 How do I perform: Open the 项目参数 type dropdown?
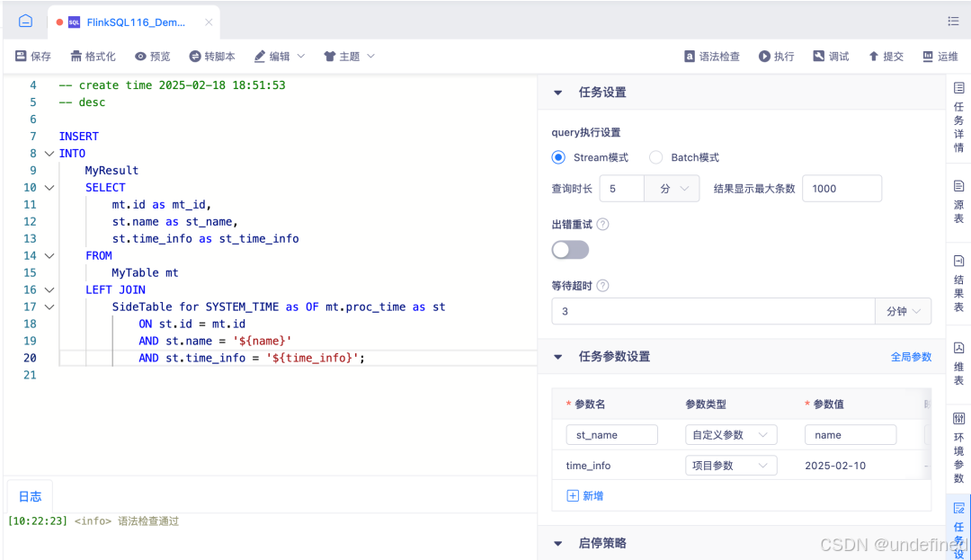click(731, 466)
